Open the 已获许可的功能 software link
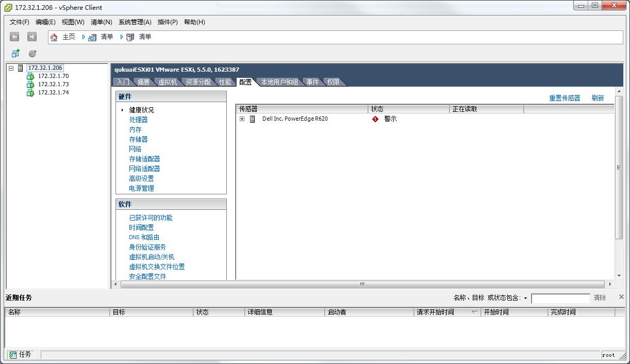The height and width of the screenshot is (364, 630). pyautogui.click(x=151, y=218)
